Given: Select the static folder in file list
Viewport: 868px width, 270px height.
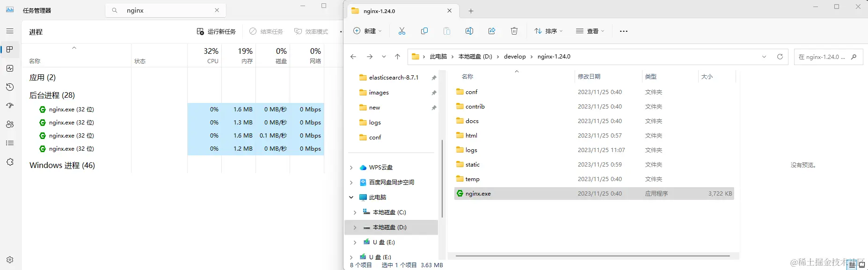Looking at the screenshot, I should click(594, 165).
